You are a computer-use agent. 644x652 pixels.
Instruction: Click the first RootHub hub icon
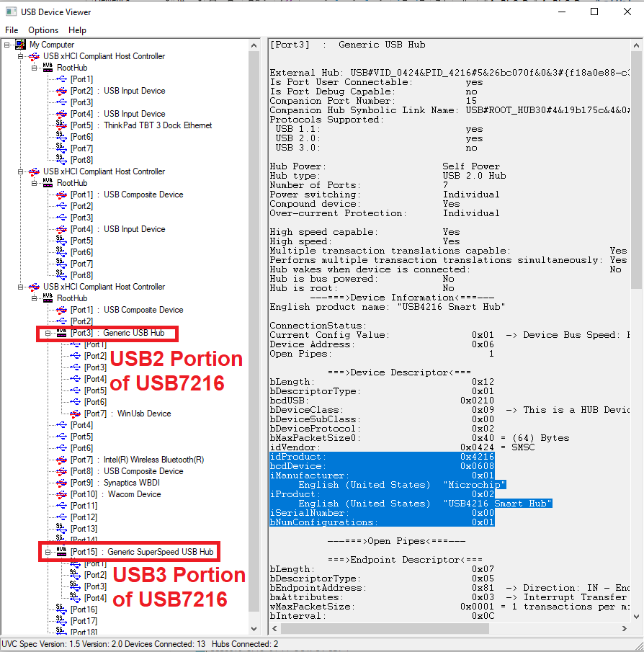(x=48, y=68)
